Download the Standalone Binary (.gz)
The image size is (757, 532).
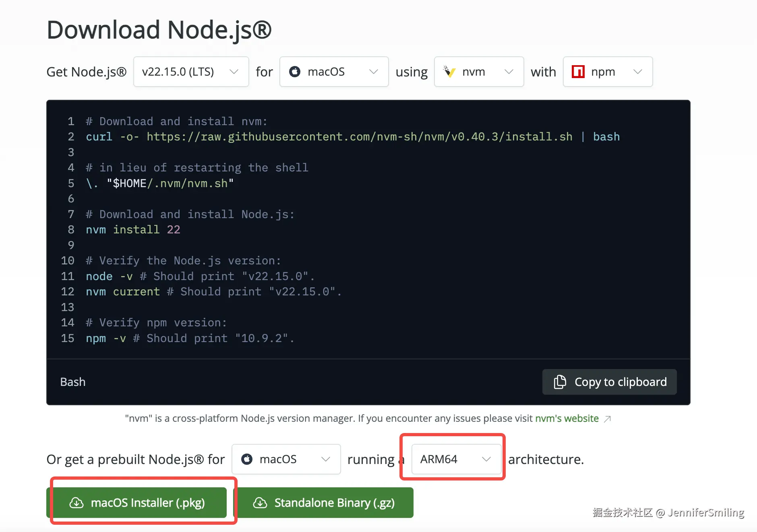pos(323,503)
